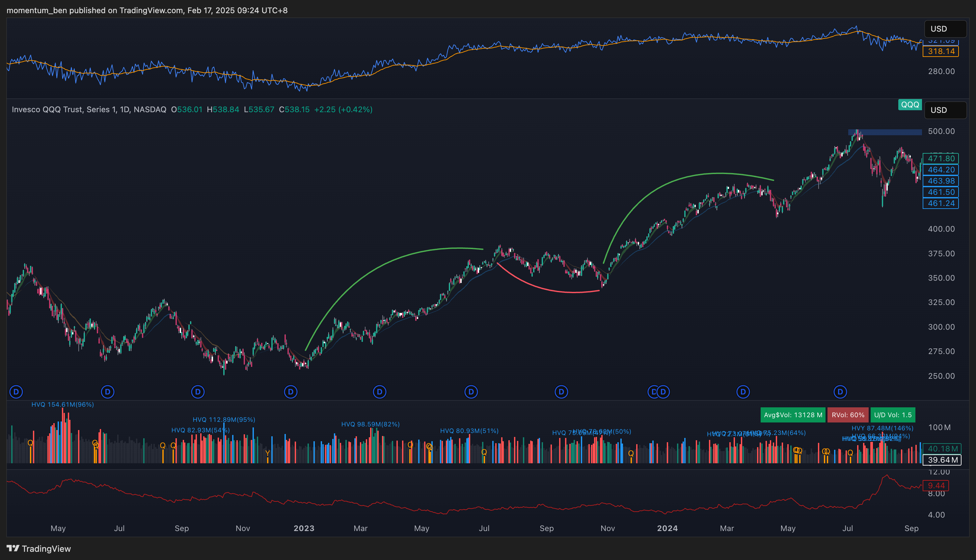The height and width of the screenshot is (560, 976).
Task: Click the D dividend marker near Mar 2023
Action: (x=379, y=392)
